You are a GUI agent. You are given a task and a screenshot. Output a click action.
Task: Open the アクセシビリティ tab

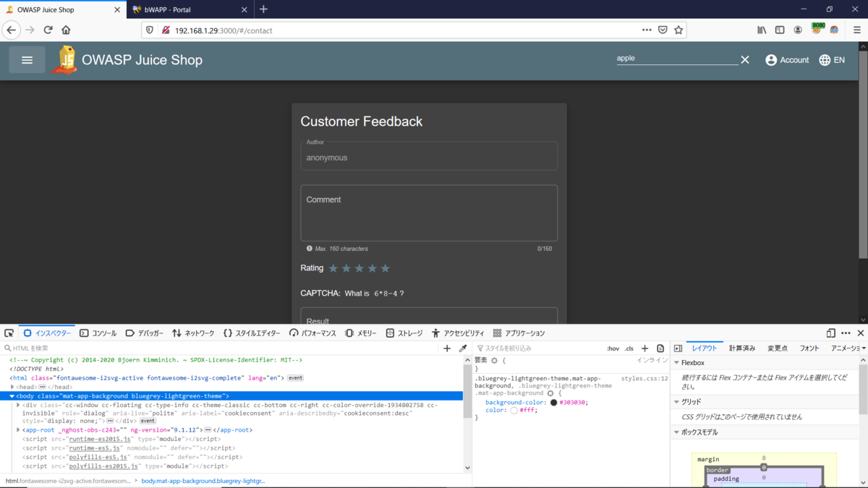click(x=458, y=333)
